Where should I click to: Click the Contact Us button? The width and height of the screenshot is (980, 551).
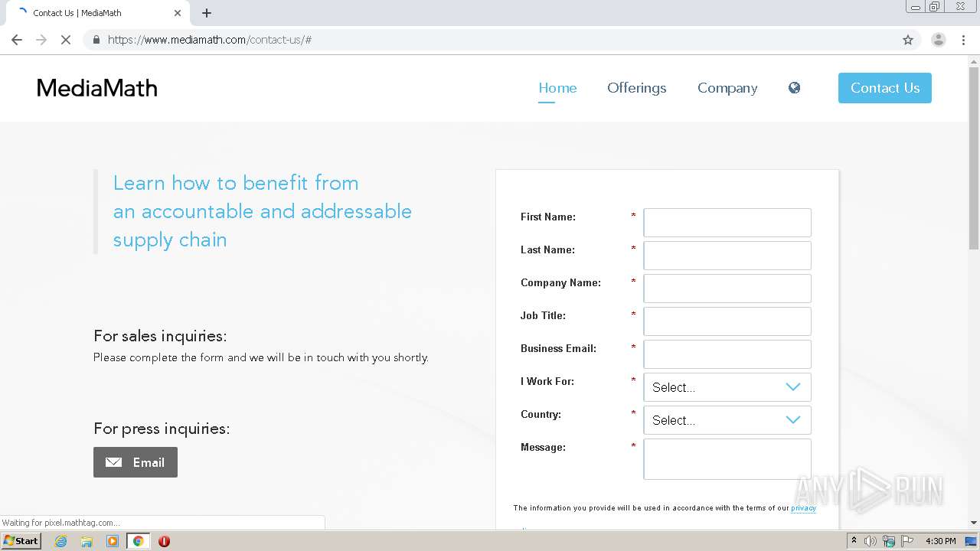pyautogui.click(x=885, y=88)
